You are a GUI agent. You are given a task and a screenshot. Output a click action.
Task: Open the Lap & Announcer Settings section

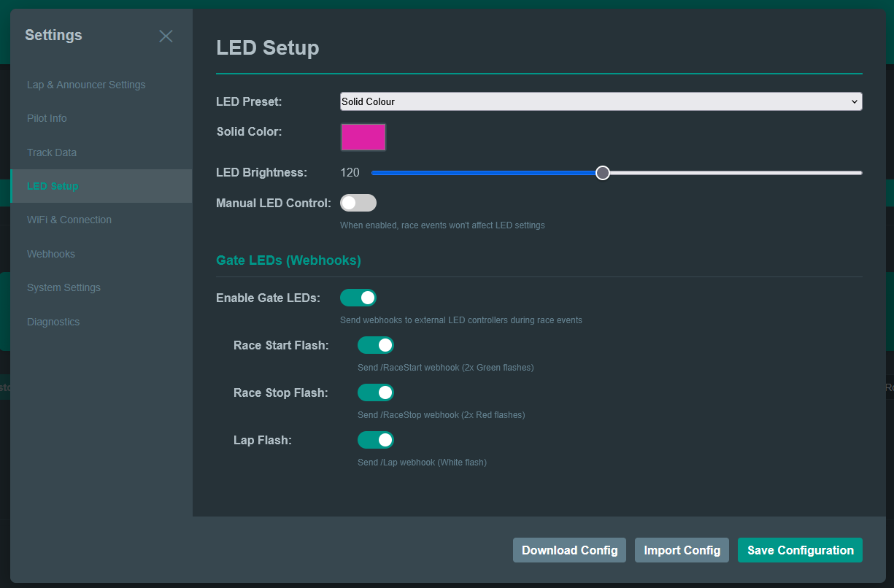85,85
